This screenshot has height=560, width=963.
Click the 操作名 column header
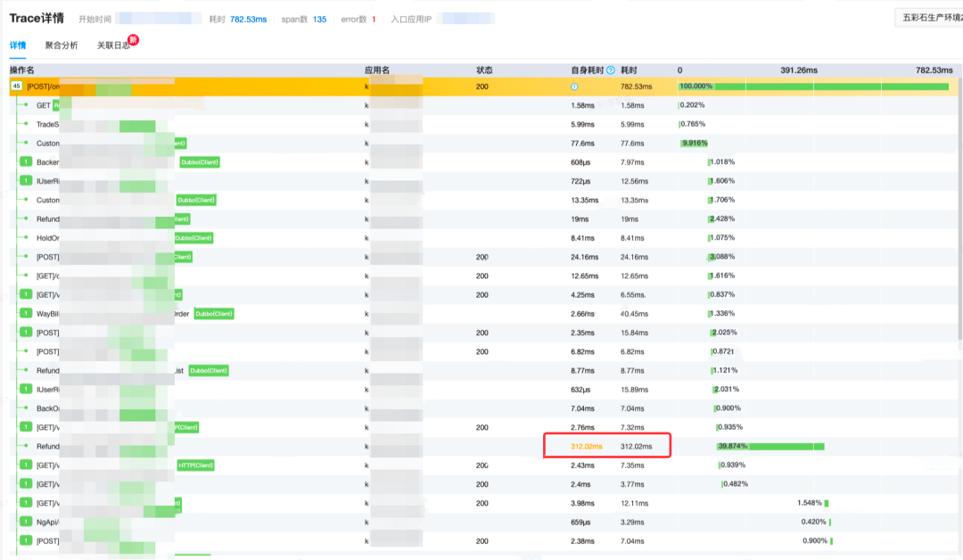[22, 70]
